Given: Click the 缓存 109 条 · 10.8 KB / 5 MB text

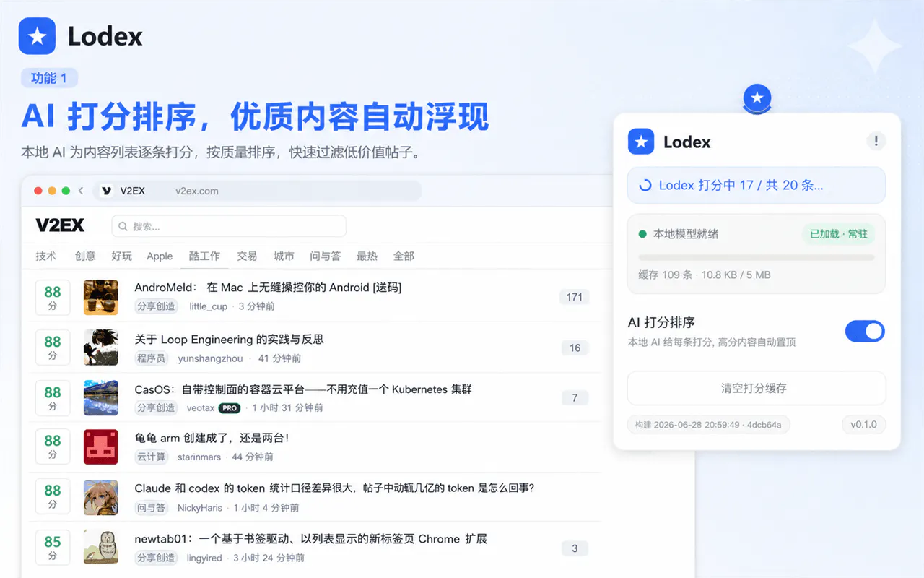Looking at the screenshot, I should 705,275.
